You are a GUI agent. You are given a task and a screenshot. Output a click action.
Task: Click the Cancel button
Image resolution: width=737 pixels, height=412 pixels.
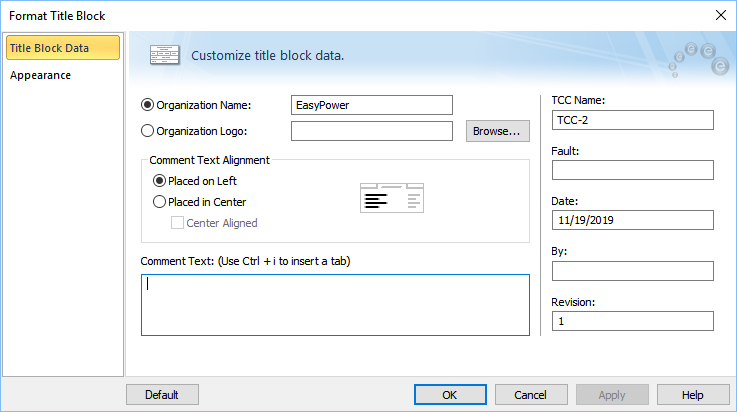click(x=531, y=395)
